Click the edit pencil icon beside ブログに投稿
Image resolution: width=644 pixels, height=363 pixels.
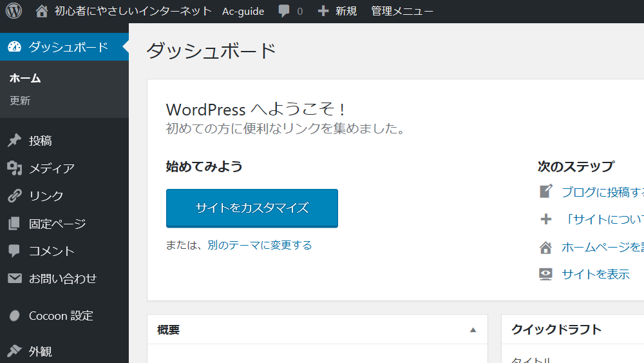coord(546,191)
